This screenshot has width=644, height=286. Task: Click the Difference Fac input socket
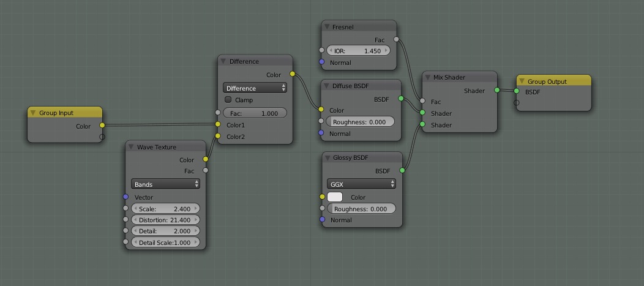(218, 113)
